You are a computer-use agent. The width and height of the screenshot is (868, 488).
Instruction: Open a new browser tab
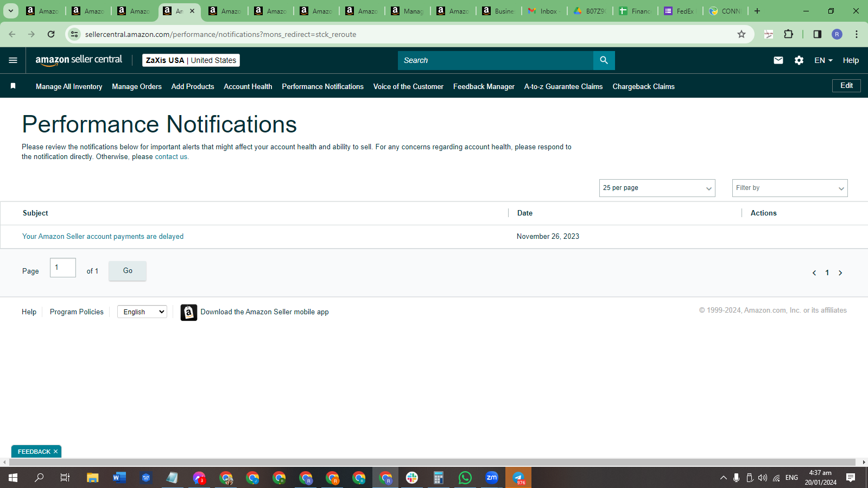757,11
